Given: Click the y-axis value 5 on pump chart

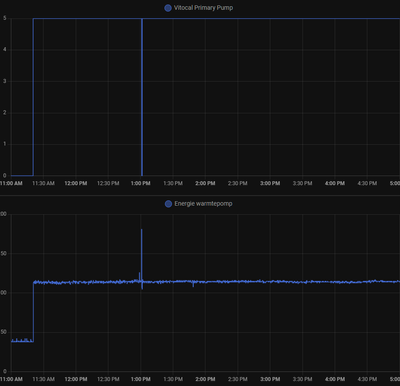Looking at the screenshot, I should (5, 18).
